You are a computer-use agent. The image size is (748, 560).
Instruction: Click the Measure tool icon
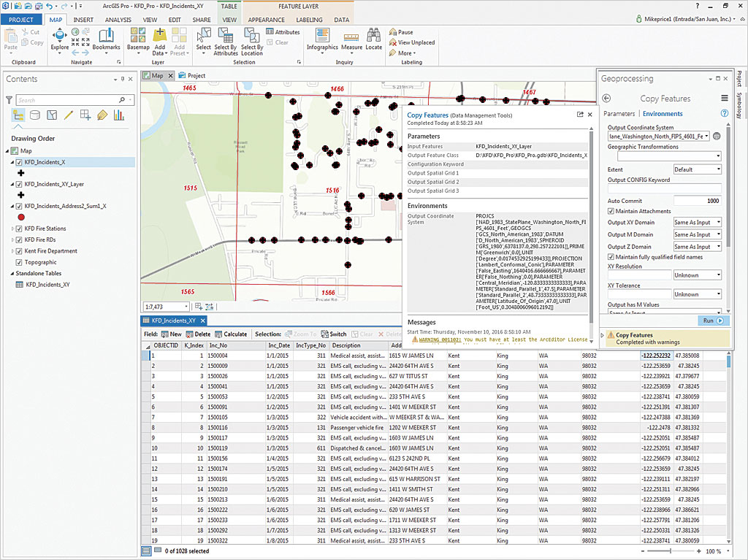point(351,37)
